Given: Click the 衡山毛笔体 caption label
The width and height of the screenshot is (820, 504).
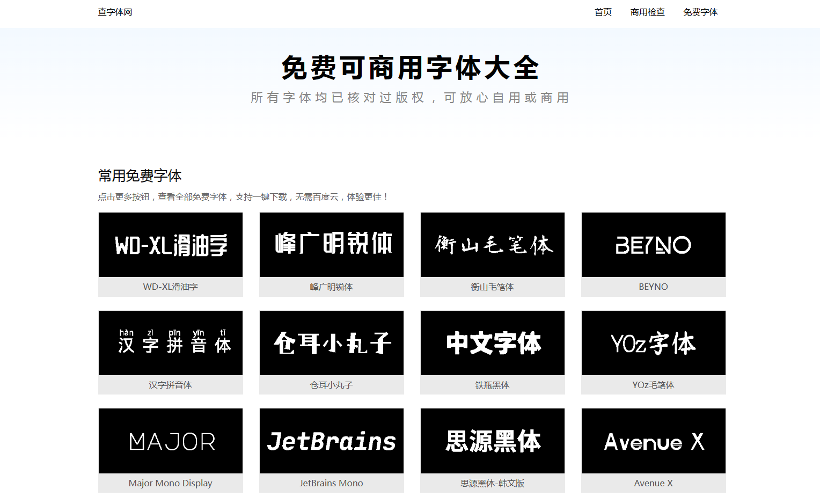Looking at the screenshot, I should [493, 287].
